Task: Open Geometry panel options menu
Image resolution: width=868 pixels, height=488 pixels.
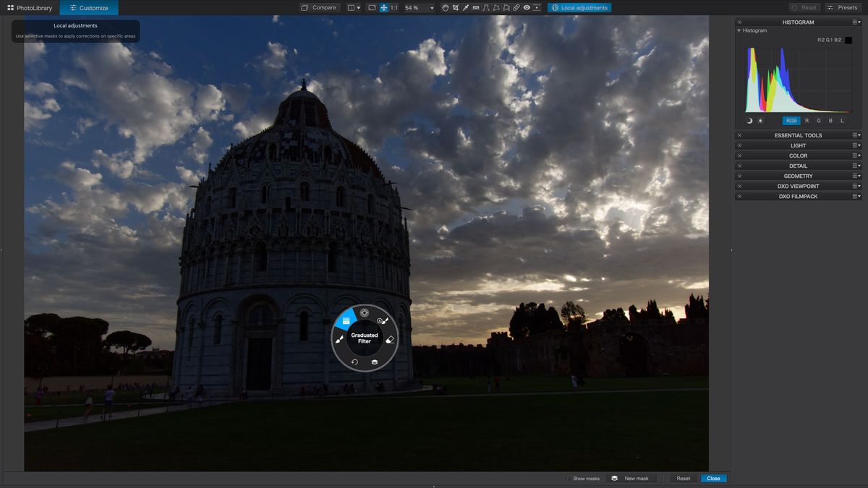Action: pyautogui.click(x=856, y=176)
